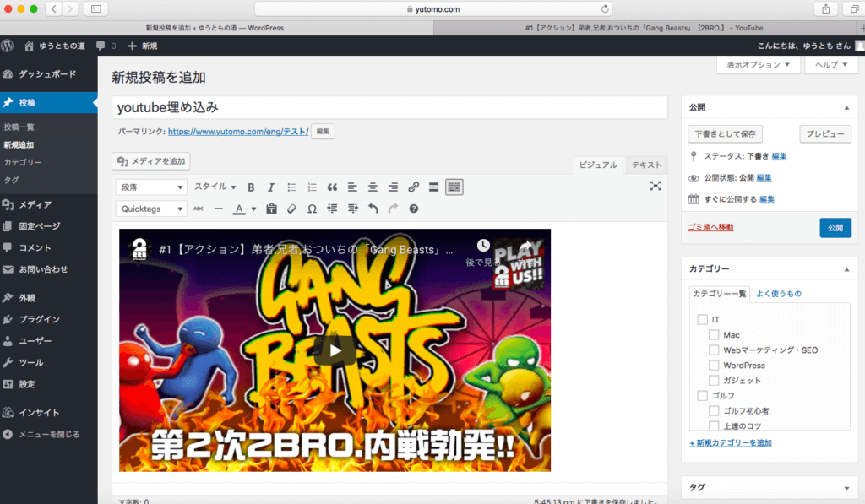The width and height of the screenshot is (865, 504).
Task: Select the ガジェット category checkbox
Action: [714, 381]
